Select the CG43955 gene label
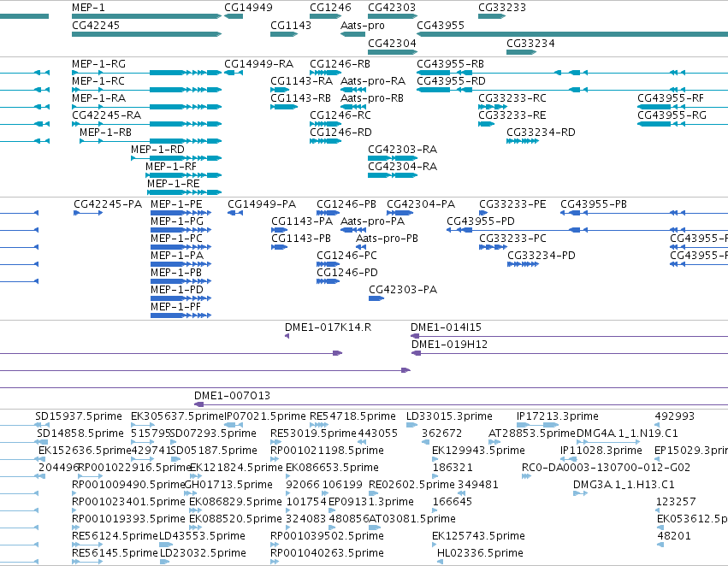 [x=441, y=25]
